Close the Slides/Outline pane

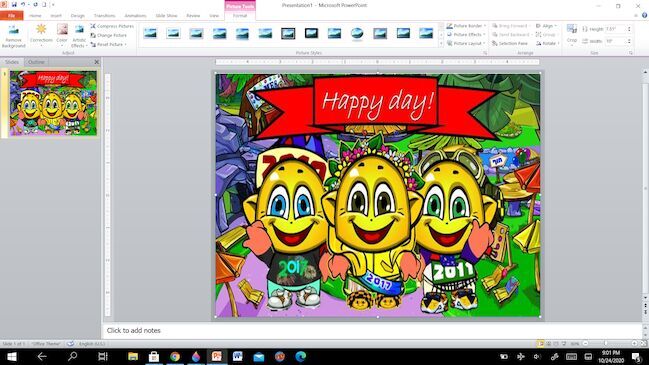click(96, 62)
